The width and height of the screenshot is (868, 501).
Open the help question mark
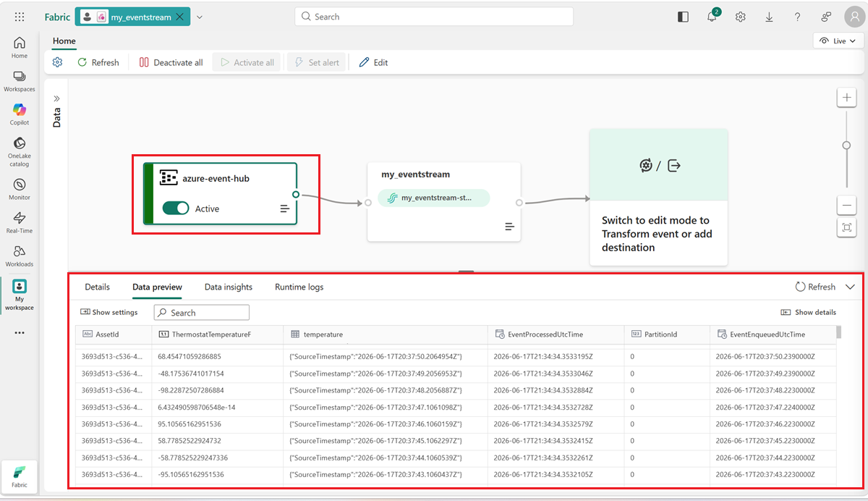(x=797, y=17)
